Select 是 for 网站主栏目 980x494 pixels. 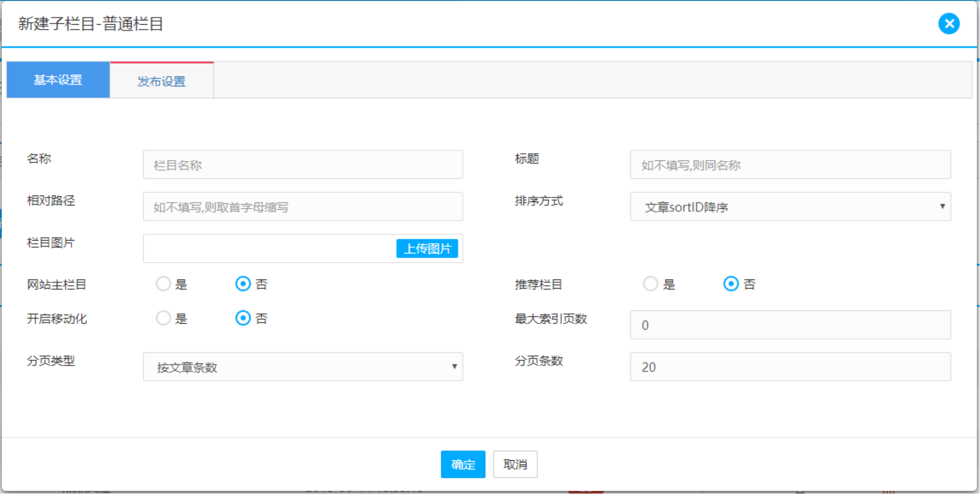163,284
